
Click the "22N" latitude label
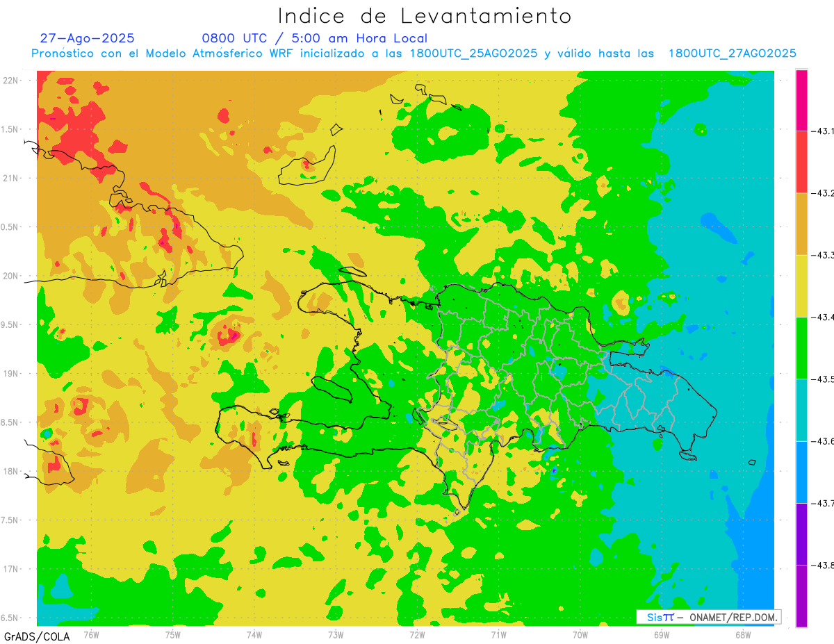click(x=11, y=80)
